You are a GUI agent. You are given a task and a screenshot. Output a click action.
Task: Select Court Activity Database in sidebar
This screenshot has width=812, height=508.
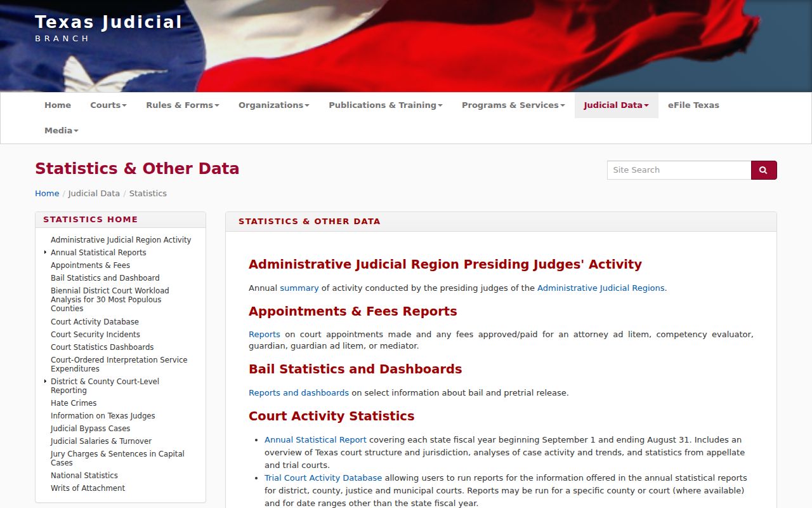click(x=95, y=322)
